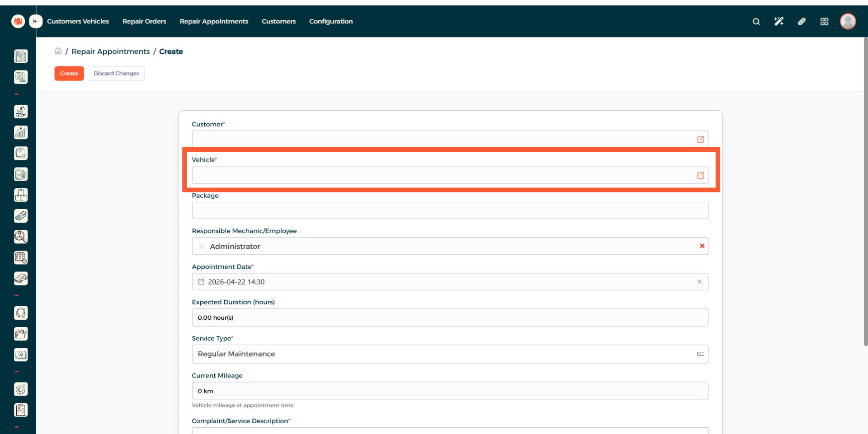Open the Package selection field
The height and width of the screenshot is (434, 868).
pos(450,210)
